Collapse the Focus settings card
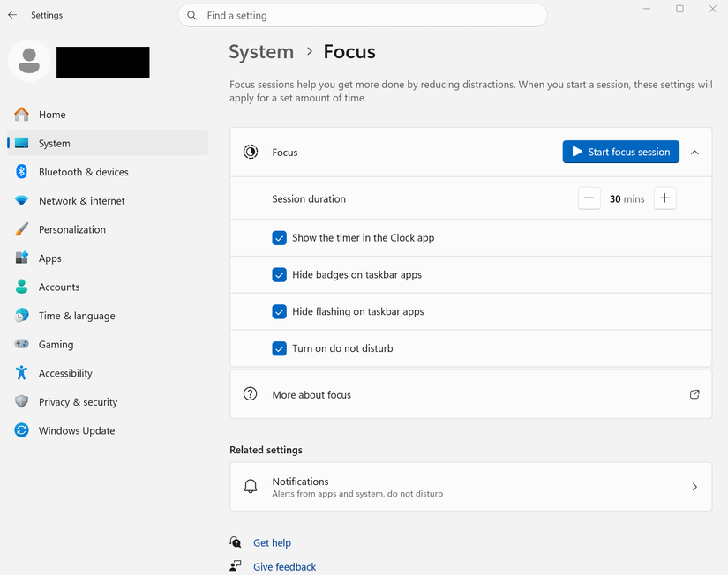 click(x=694, y=152)
